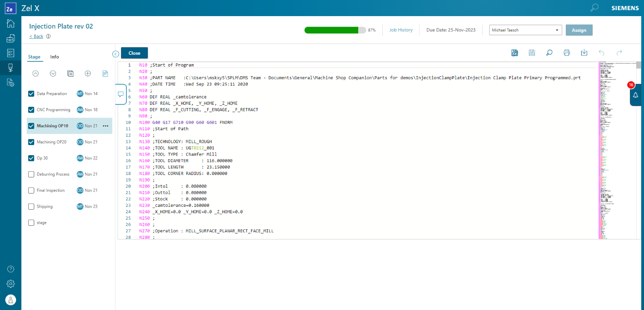This screenshot has width=644, height=310.
Task: Open the find magnifier in editor toolbar
Action: coord(549,53)
